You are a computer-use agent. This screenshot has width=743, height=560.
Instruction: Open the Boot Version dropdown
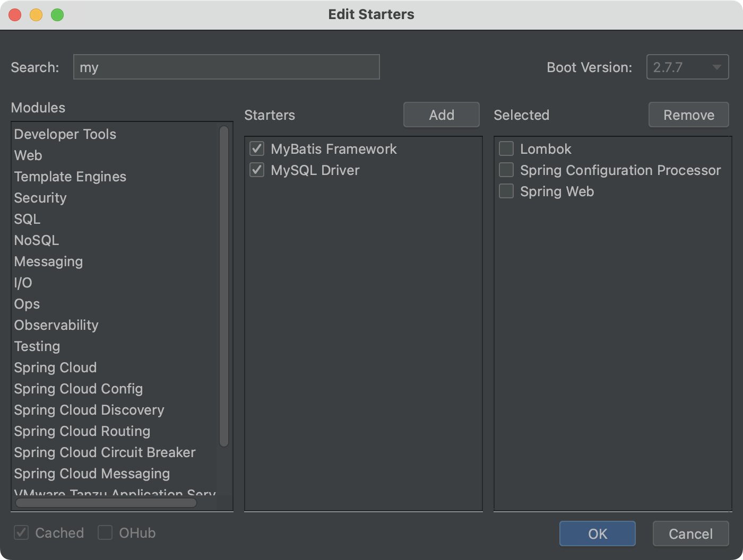pos(716,67)
